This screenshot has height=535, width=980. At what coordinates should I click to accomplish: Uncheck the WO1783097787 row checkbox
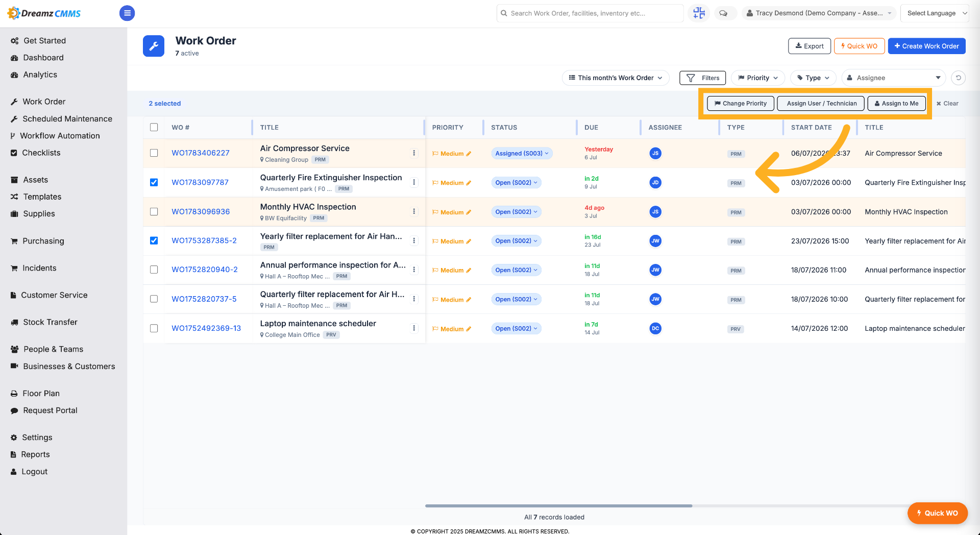(154, 182)
